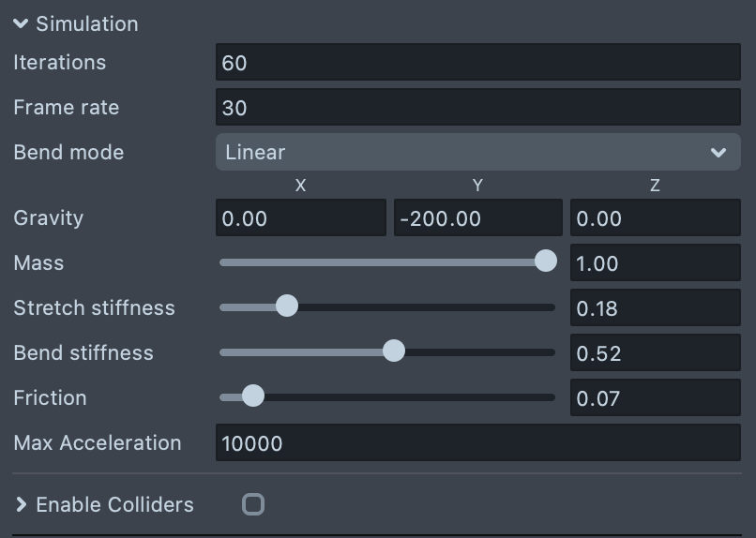The image size is (756, 538).
Task: Click the Stretch stiffness value field
Action: tap(655, 308)
